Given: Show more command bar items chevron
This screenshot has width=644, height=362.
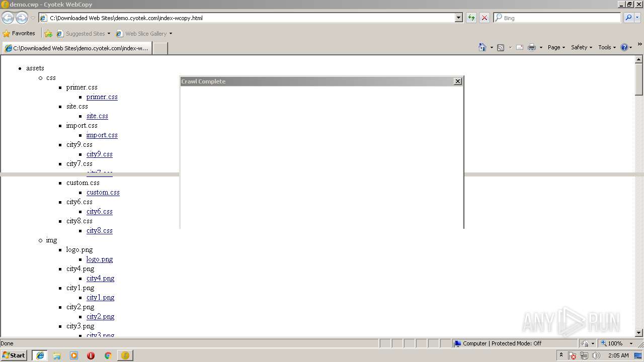Looking at the screenshot, I should pyautogui.click(x=639, y=45).
